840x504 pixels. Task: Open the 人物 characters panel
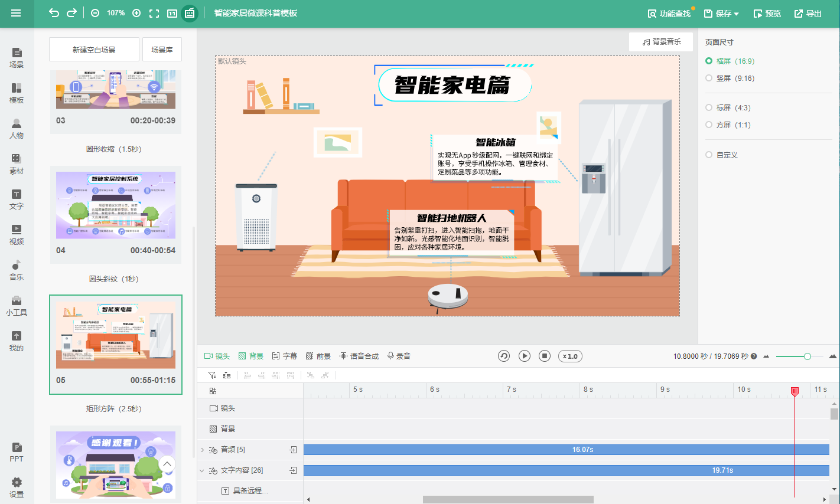tap(17, 129)
